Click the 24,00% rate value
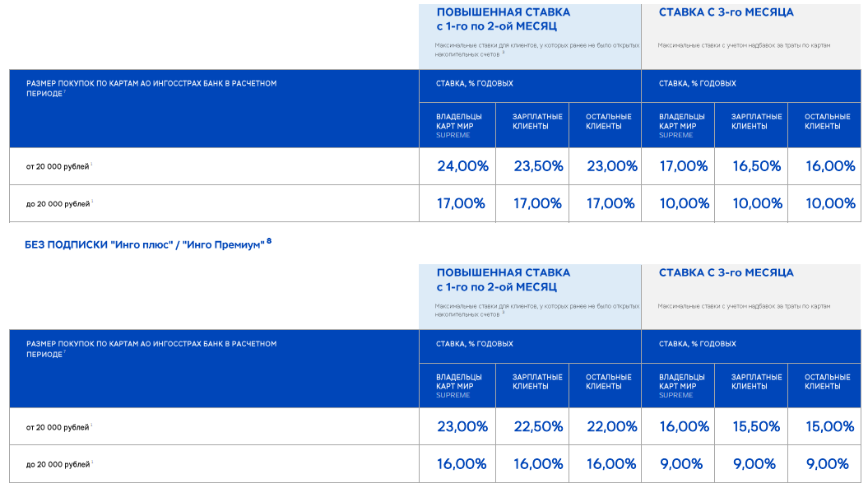Viewport: 868px width, 488px height. pos(462,166)
